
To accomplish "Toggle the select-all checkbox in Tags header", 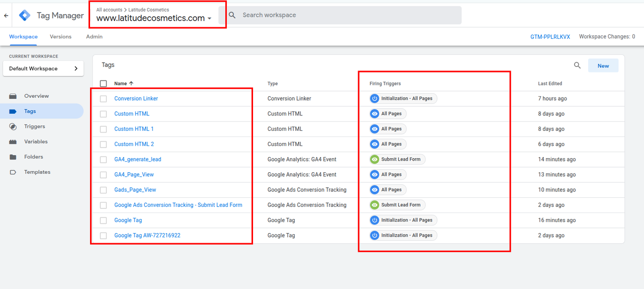I will pos(103,84).
